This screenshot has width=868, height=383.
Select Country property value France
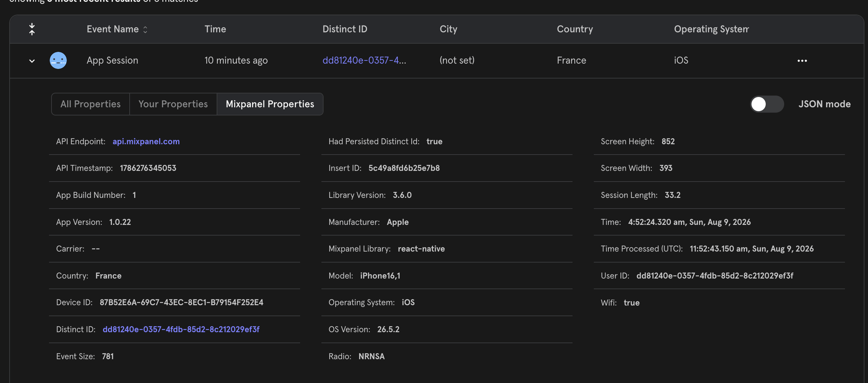[x=108, y=276]
